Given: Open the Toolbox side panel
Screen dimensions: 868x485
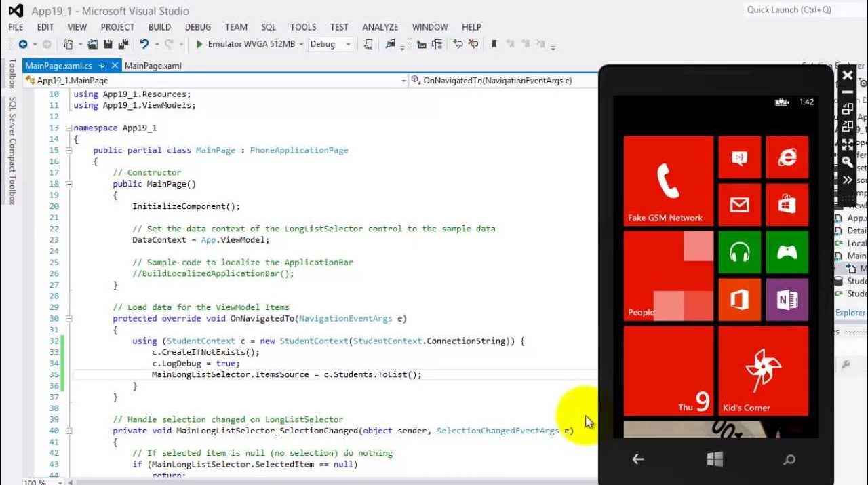Looking at the screenshot, I should click(x=12, y=73).
